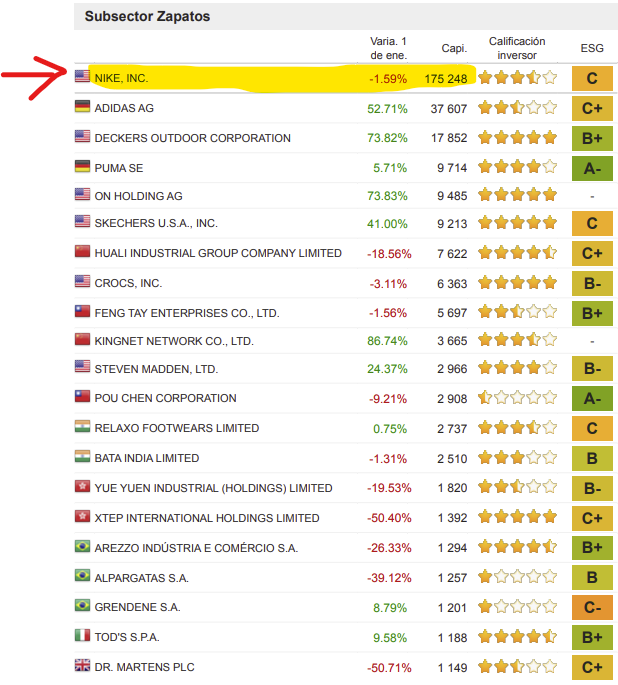Click the China flag beside Huali Industrial Group

click(82, 253)
